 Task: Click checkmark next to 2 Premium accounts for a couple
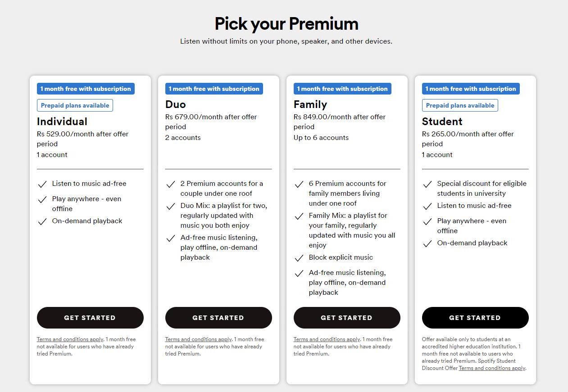point(171,184)
